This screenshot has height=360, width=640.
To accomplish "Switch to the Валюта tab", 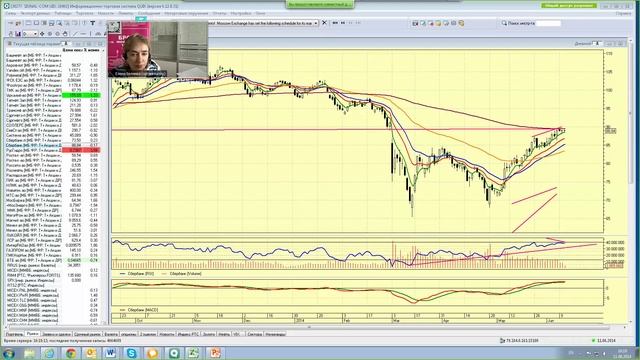I will pos(111,334).
